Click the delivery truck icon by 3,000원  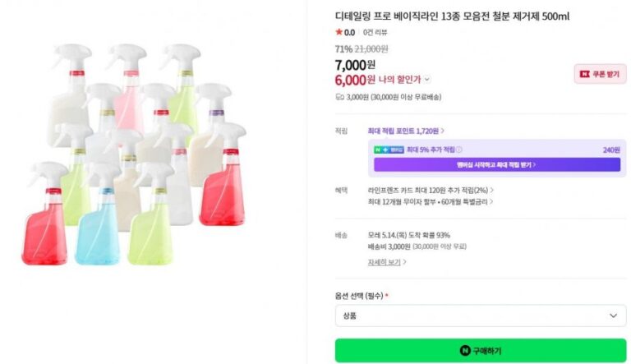pyautogui.click(x=339, y=97)
